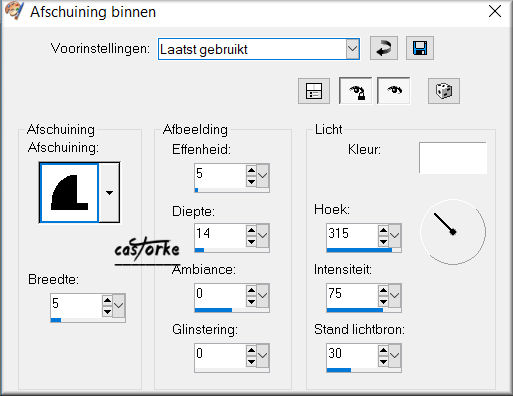Select the bevel shape thumbnail preview
The width and height of the screenshot is (513, 396).
pyautogui.click(x=69, y=192)
